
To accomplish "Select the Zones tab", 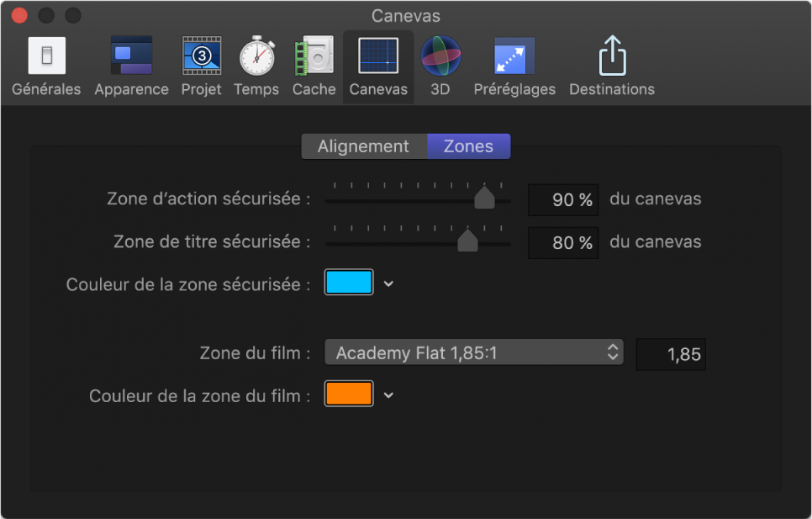I will click(468, 146).
